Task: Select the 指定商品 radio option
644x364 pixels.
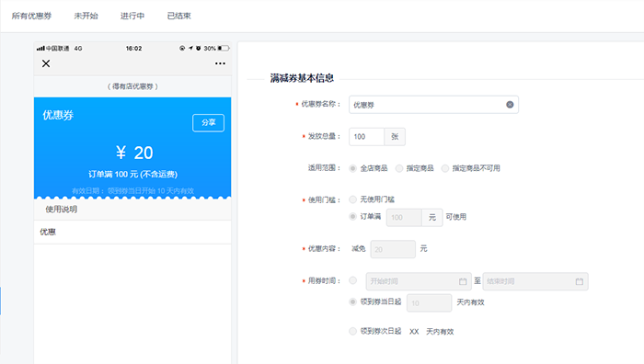Action: tap(398, 168)
